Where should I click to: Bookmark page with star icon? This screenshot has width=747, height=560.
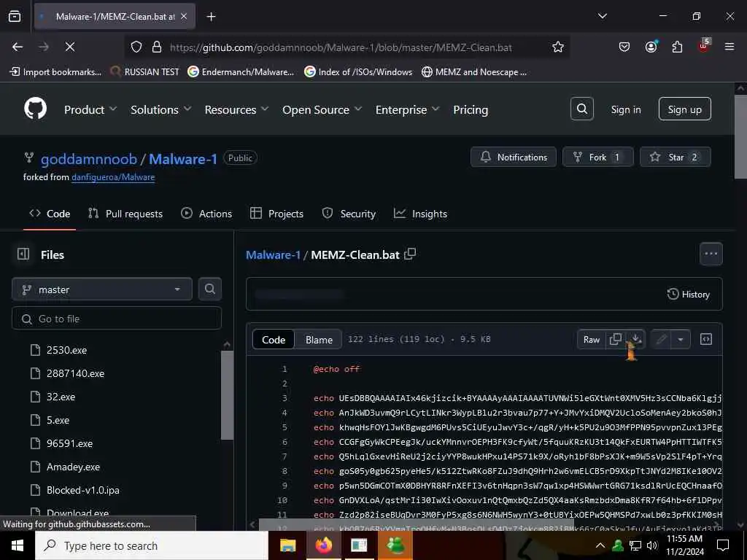tap(558, 47)
